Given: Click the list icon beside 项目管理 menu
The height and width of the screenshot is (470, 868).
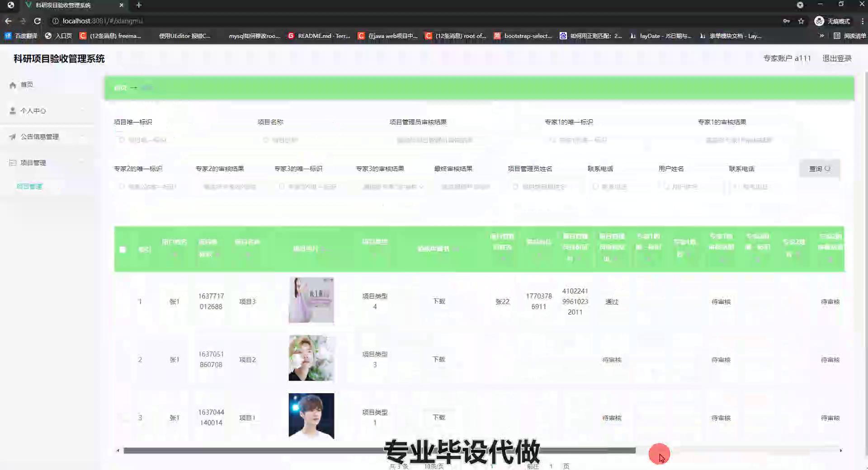Looking at the screenshot, I should click(x=13, y=163).
